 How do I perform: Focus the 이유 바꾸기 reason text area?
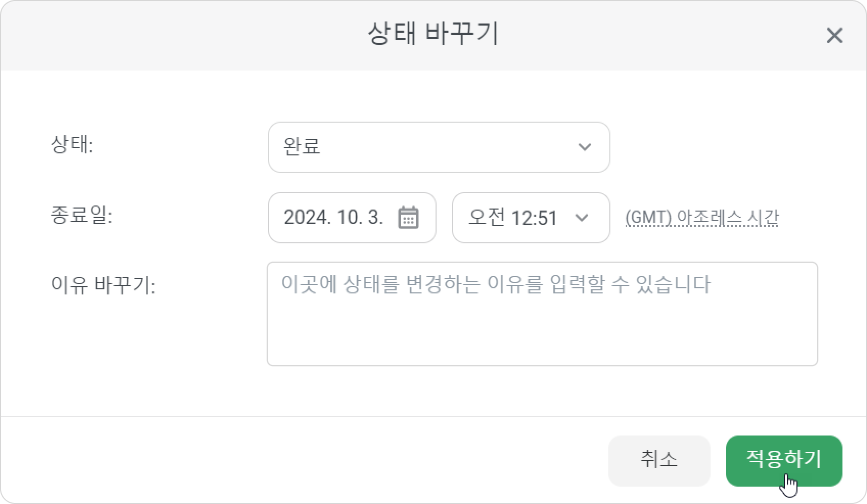tap(542, 314)
